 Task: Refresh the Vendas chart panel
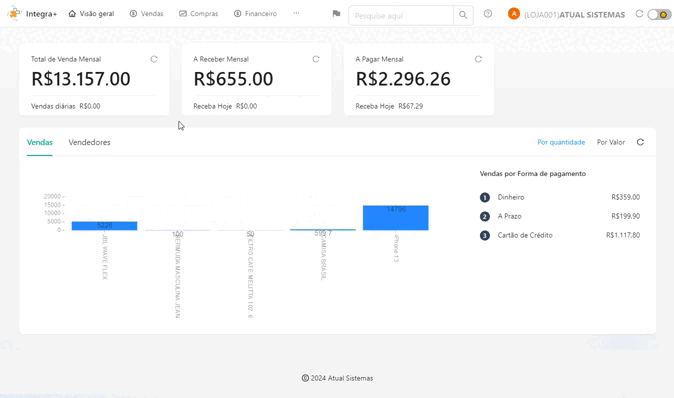[640, 142]
